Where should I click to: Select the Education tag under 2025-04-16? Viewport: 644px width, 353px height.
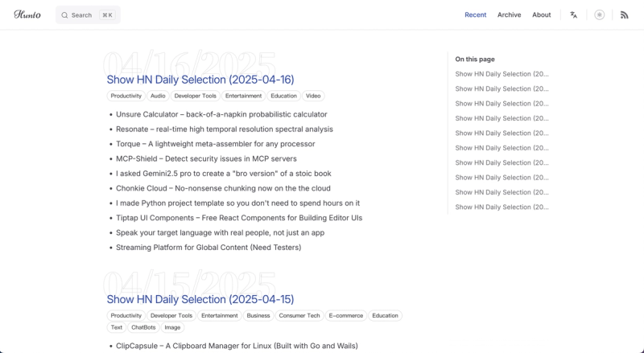click(283, 96)
